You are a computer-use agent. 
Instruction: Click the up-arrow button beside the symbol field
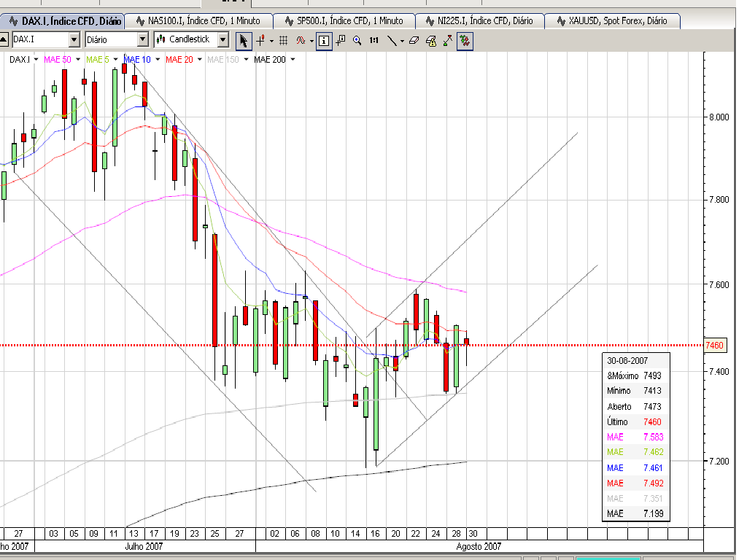point(4,39)
